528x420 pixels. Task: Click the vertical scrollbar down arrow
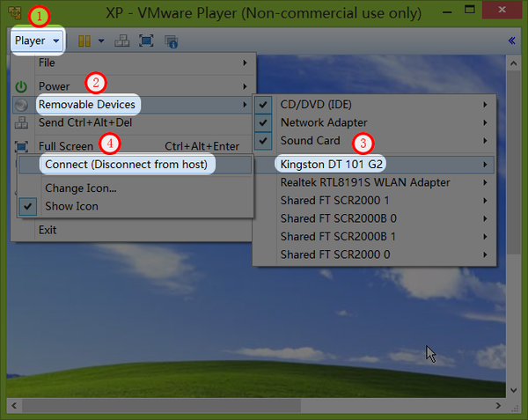tap(514, 390)
